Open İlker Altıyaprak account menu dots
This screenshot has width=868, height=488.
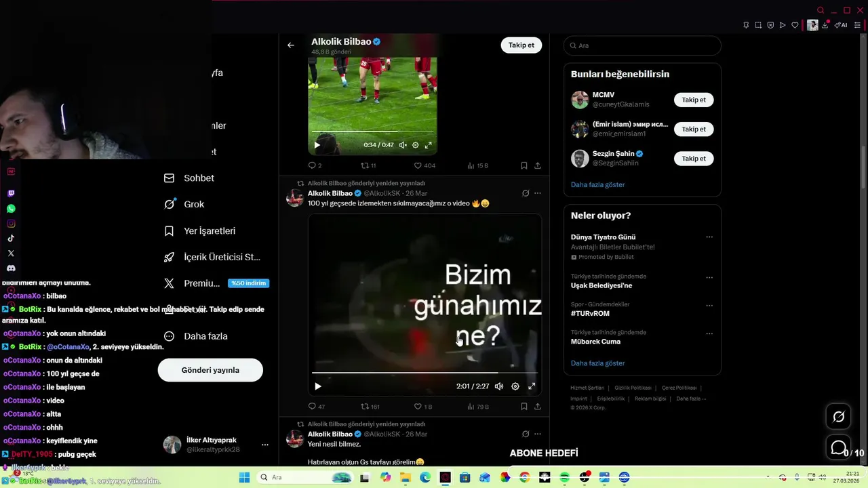tap(265, 445)
